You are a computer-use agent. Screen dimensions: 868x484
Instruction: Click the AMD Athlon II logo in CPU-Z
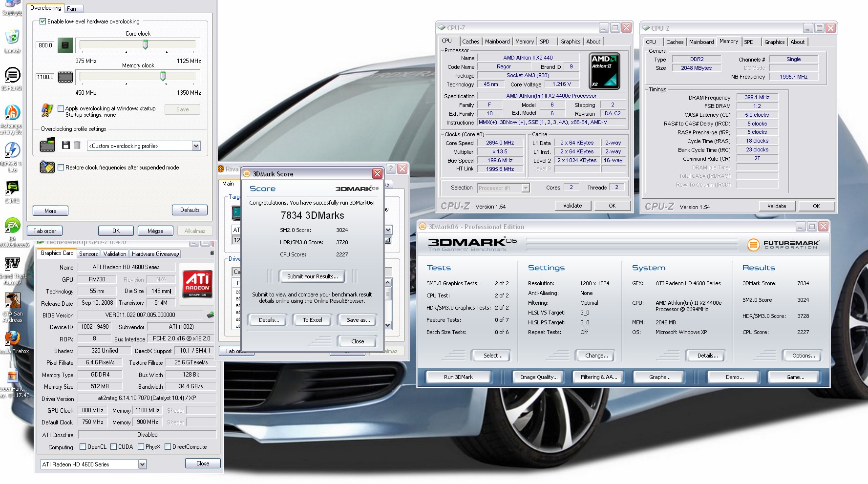pos(604,71)
